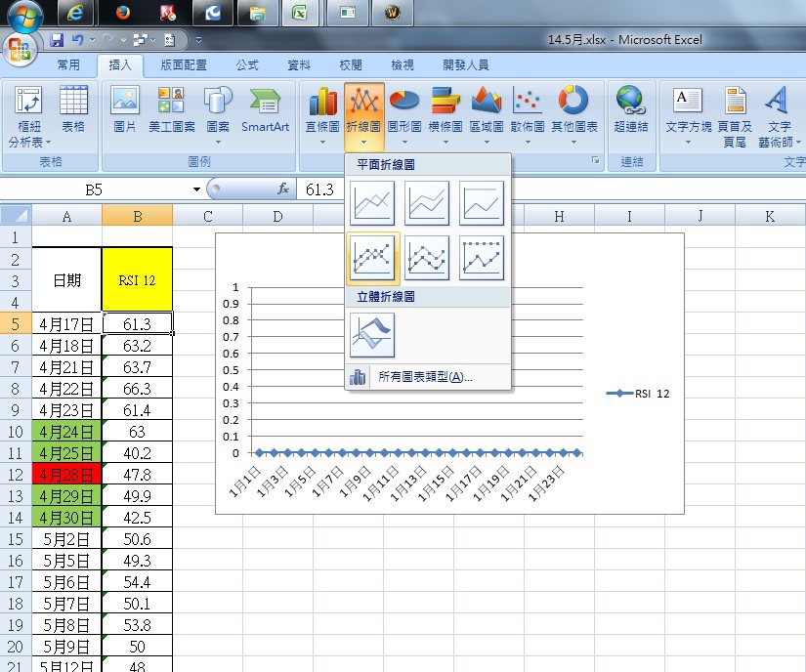Image resolution: width=806 pixels, height=672 pixels.
Task: Choose the plain Line chart thumbnail
Action: (x=372, y=203)
